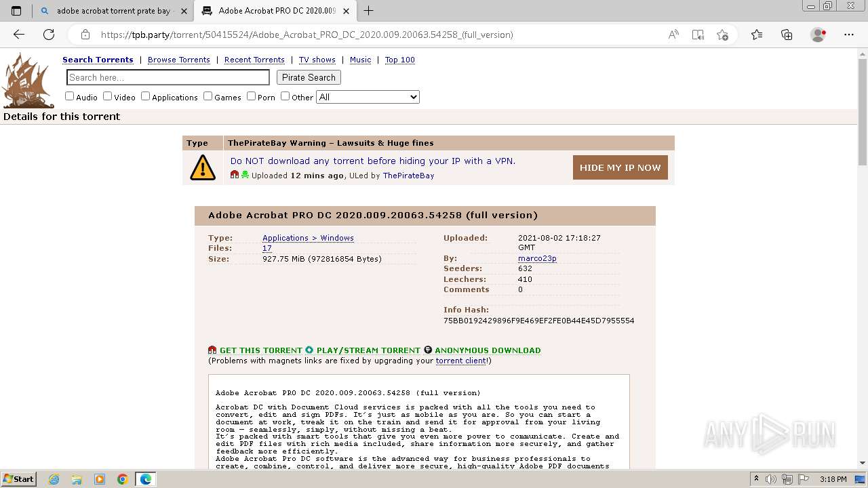Click the browser profile avatar

818,35
